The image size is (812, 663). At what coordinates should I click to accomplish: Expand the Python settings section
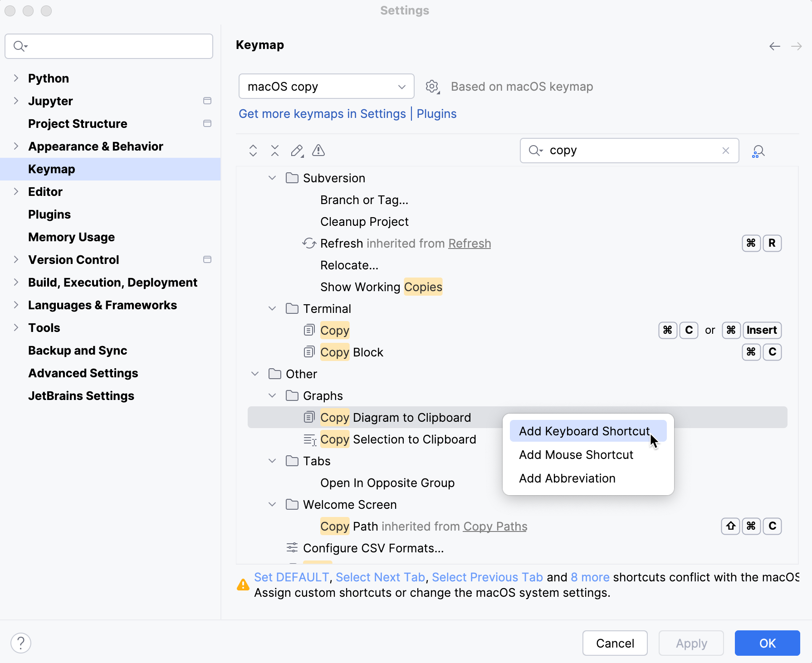tap(16, 78)
